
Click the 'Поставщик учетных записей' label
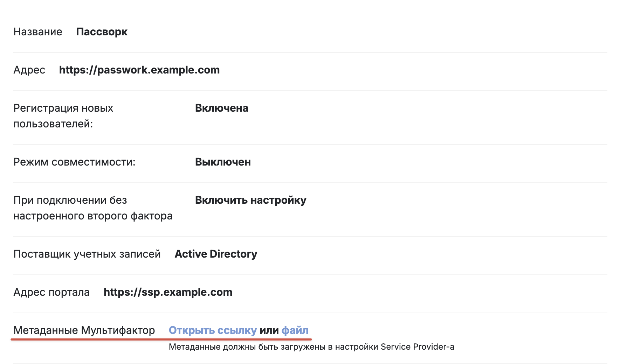pos(87,254)
